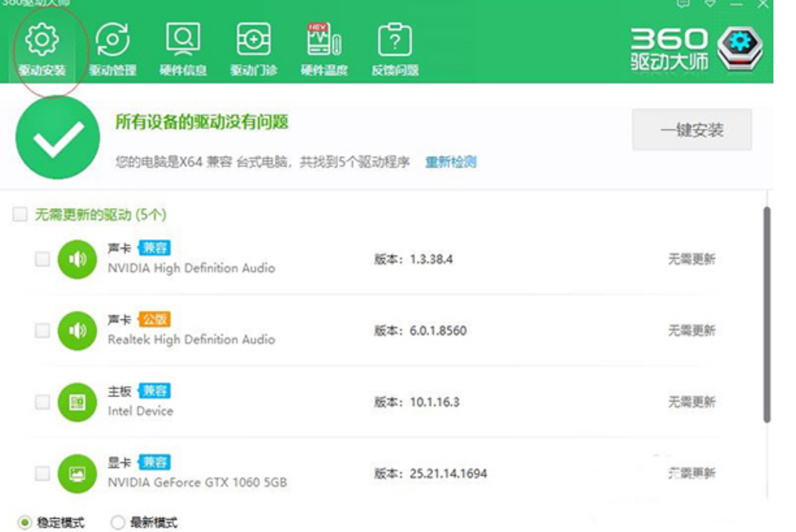This screenshot has height=532, width=796.
Task: Open the 反馈问题 question mark icon
Action: pyautogui.click(x=395, y=41)
